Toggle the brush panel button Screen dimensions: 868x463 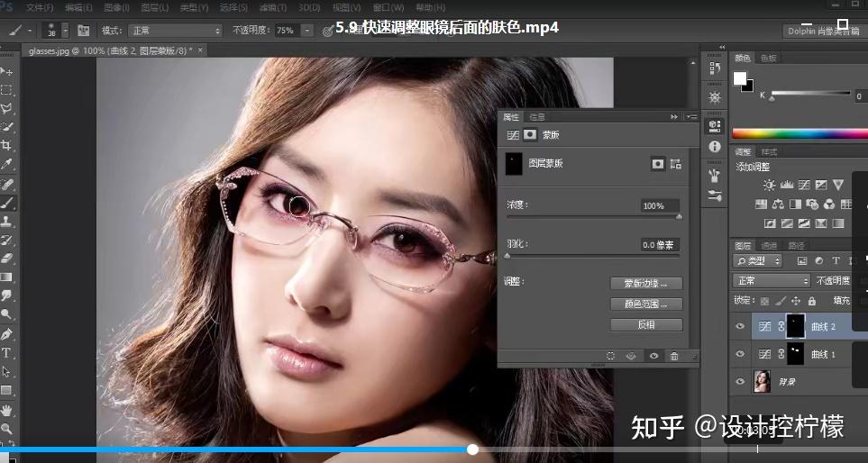click(84, 31)
